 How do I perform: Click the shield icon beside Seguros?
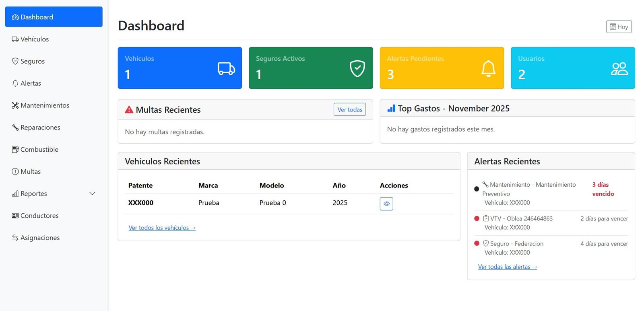[x=15, y=61]
